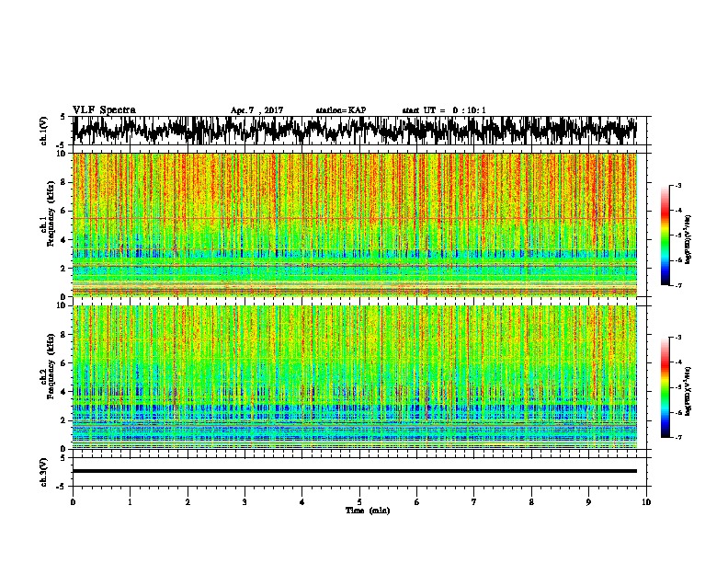Image resolution: width=728 pixels, height=563 pixels.
Task: Pick the ch.1 PSD color scale bar
Action: pos(665,236)
